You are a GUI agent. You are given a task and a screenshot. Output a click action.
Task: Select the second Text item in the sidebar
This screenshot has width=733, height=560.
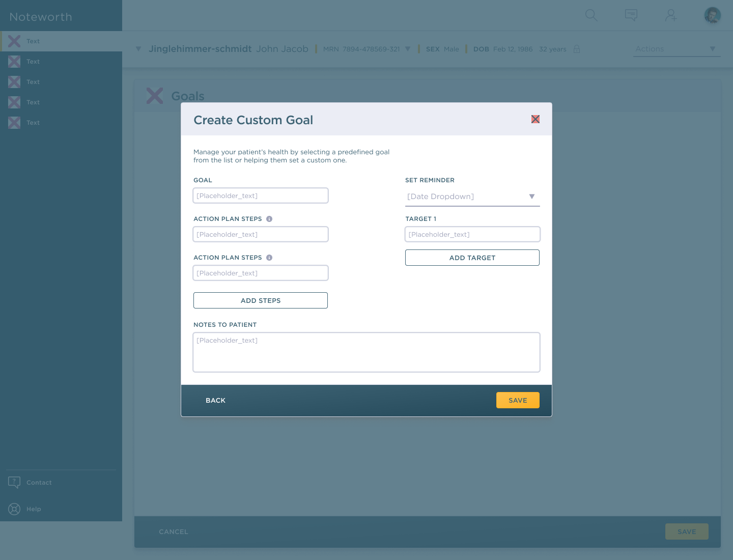pyautogui.click(x=33, y=62)
